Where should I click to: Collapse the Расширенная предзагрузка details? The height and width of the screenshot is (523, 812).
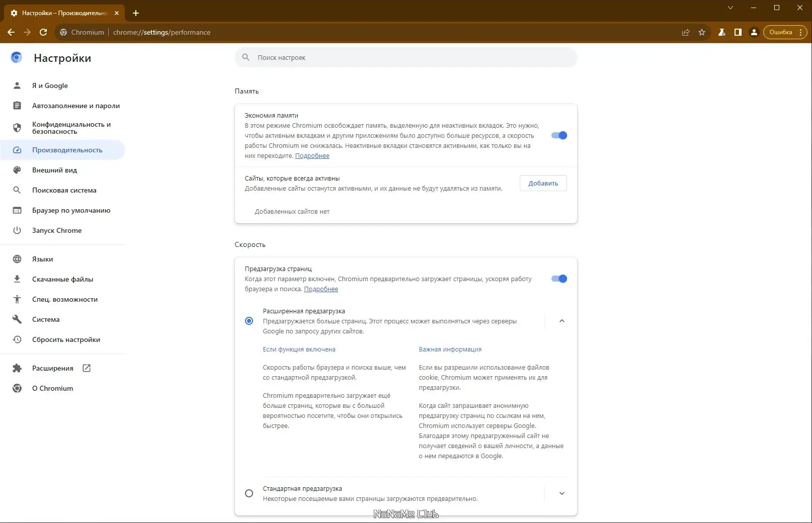point(562,321)
